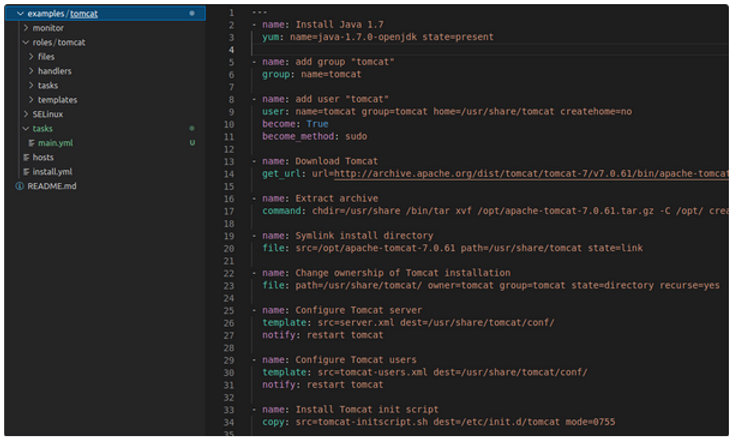Click the modified dot on examples/tomcat row

[192, 13]
